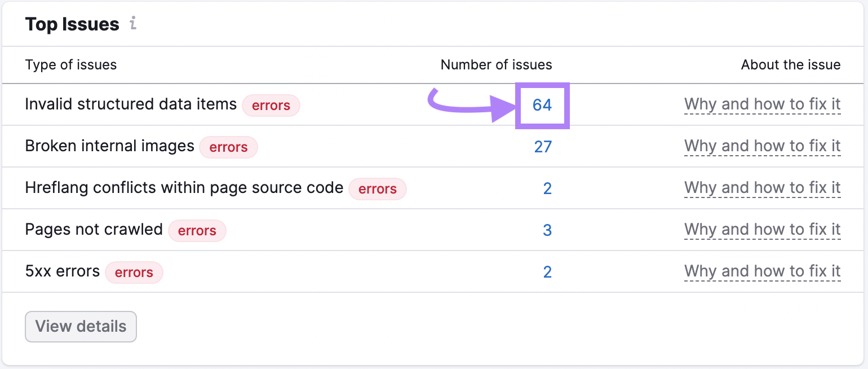Open the highlighted 64 issue count link

pos(542,105)
